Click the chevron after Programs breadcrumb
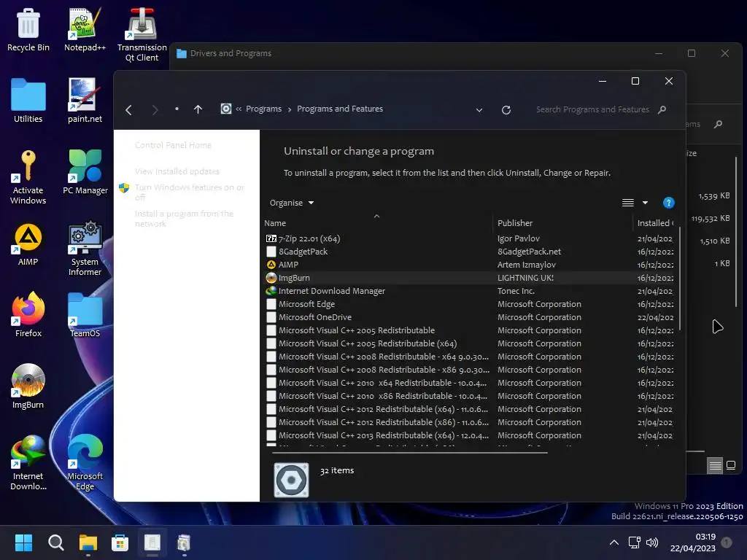 pos(289,109)
